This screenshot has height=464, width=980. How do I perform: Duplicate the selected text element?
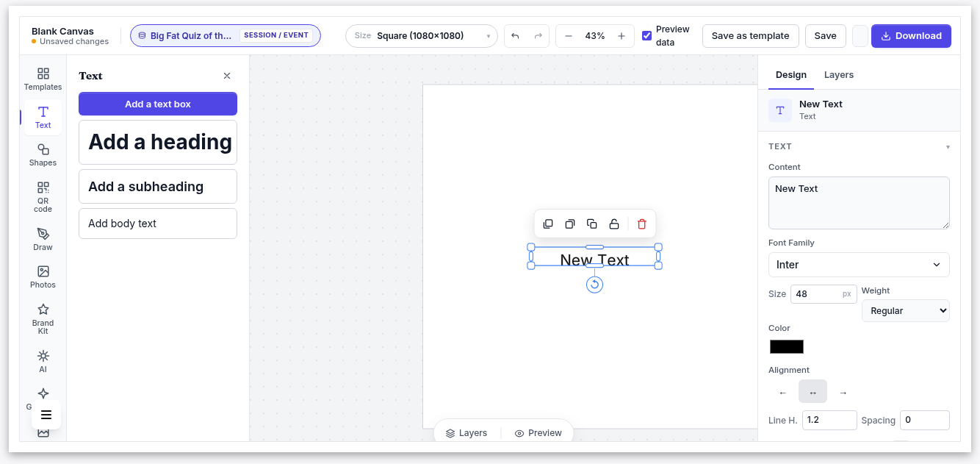[x=591, y=224]
